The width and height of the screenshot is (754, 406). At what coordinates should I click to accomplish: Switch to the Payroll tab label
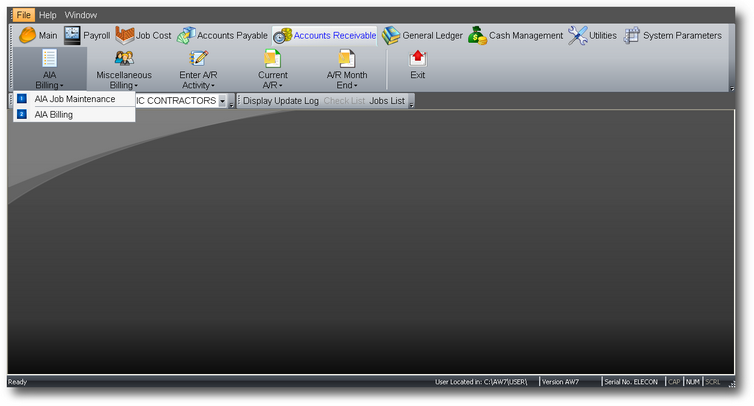point(97,36)
